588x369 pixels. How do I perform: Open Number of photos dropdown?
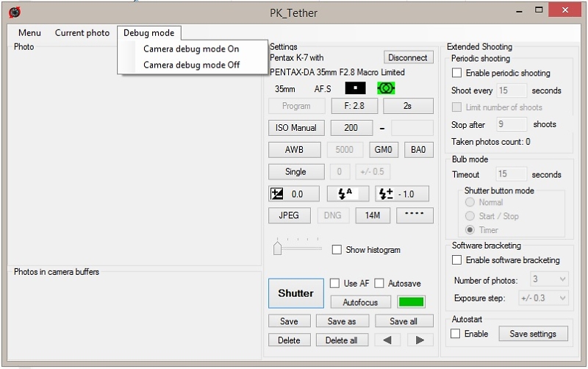click(549, 279)
